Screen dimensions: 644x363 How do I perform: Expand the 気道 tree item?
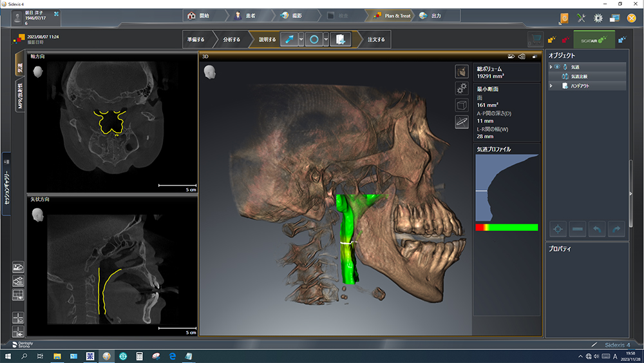(551, 66)
